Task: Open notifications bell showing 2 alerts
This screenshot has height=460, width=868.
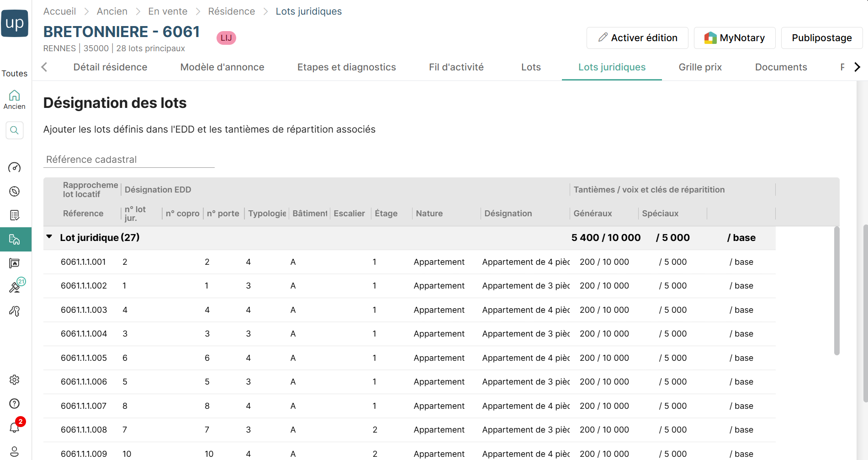Action: point(15,427)
